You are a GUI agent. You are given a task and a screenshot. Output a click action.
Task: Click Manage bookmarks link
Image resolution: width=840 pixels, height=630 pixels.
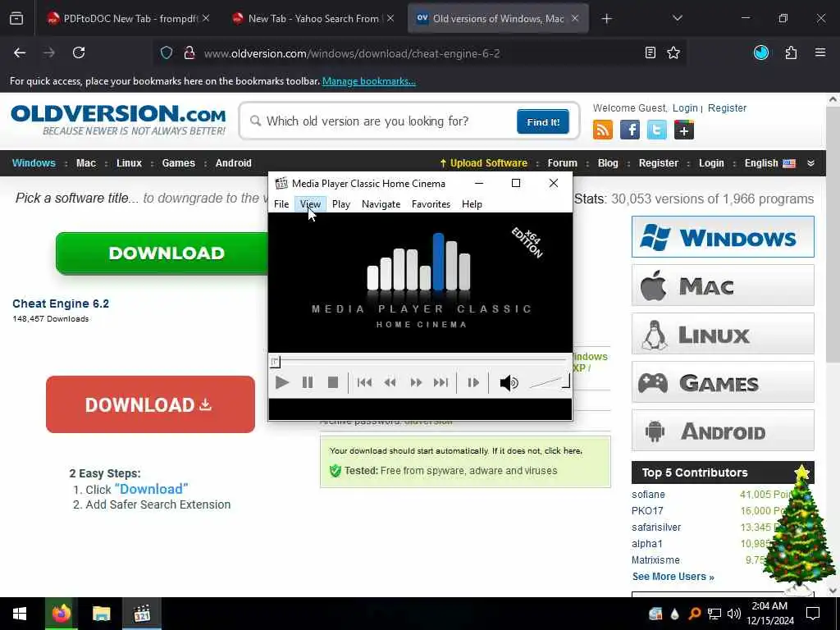click(368, 81)
